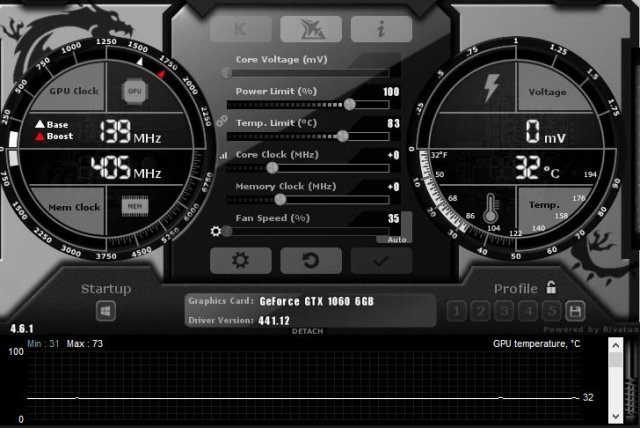
Task: Click the GPU chip icon in the clock gauge
Action: 134,90
